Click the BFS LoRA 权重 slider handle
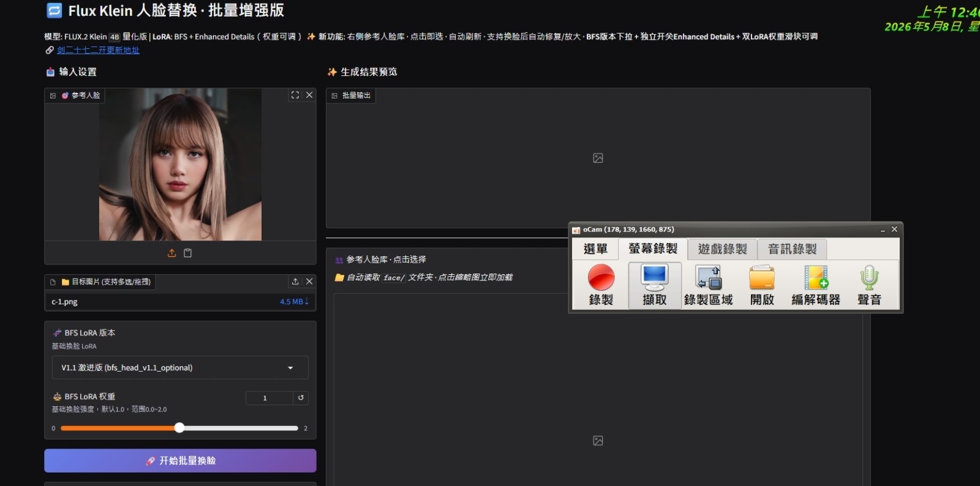The image size is (980, 486). (x=179, y=428)
